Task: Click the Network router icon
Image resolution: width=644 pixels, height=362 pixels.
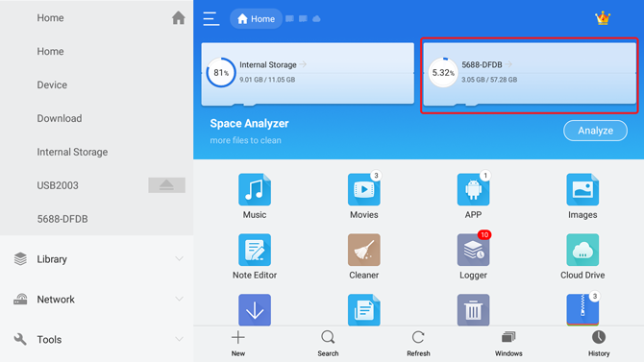Action: (x=20, y=300)
